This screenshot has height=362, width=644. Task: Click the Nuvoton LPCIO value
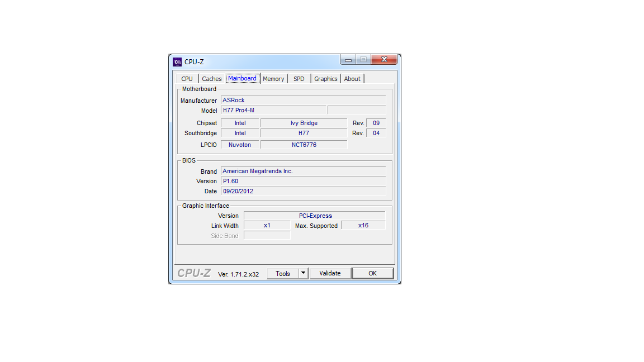240,145
